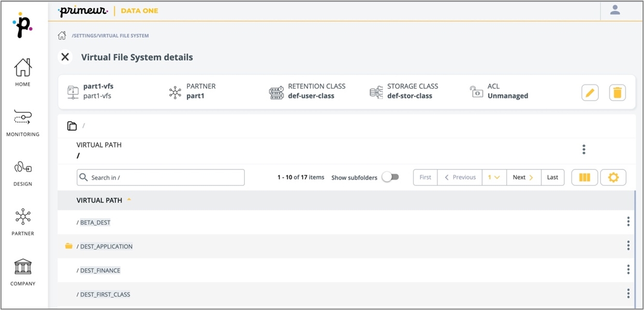Click the Search in / field
Screen dimensions: 644x310
[x=160, y=177]
